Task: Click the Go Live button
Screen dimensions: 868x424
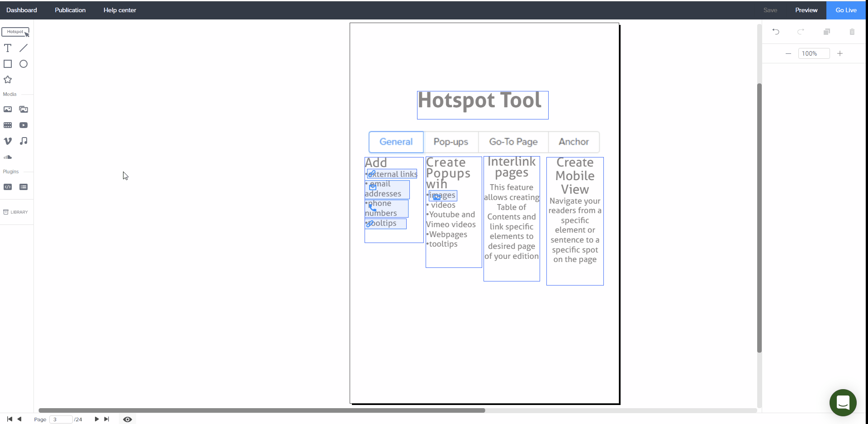Action: 846,10
